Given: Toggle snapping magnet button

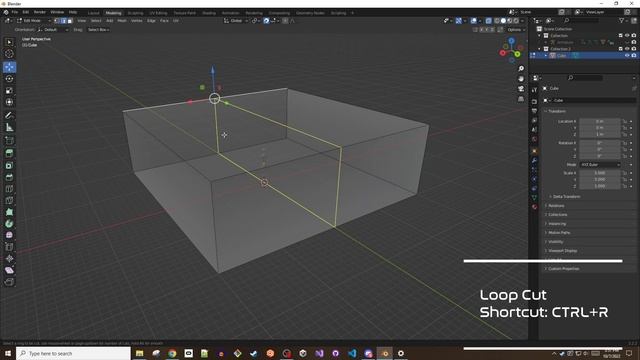Looking at the screenshot, I should click(266, 20).
